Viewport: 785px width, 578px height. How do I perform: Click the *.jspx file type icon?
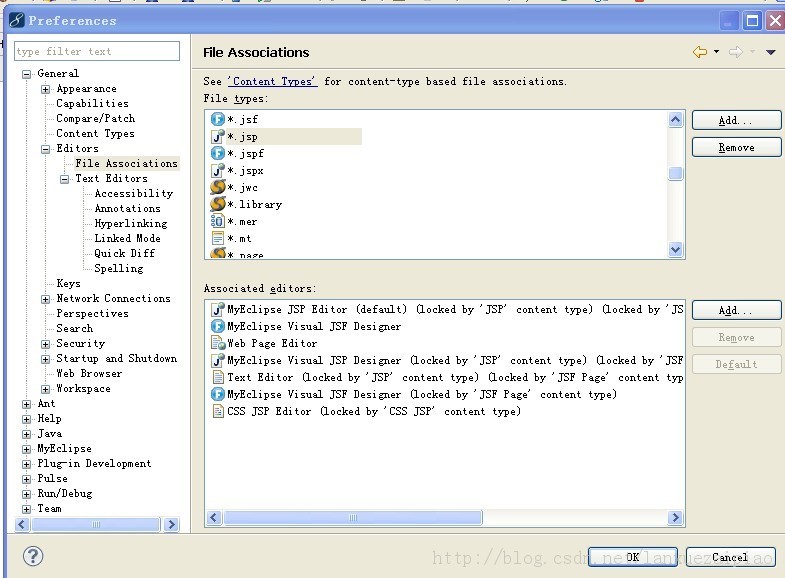tap(218, 170)
